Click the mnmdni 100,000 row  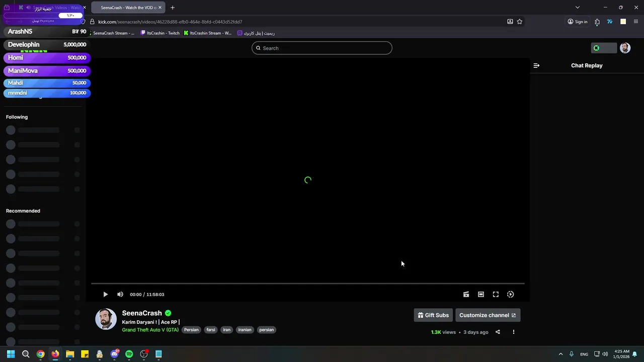47,93
